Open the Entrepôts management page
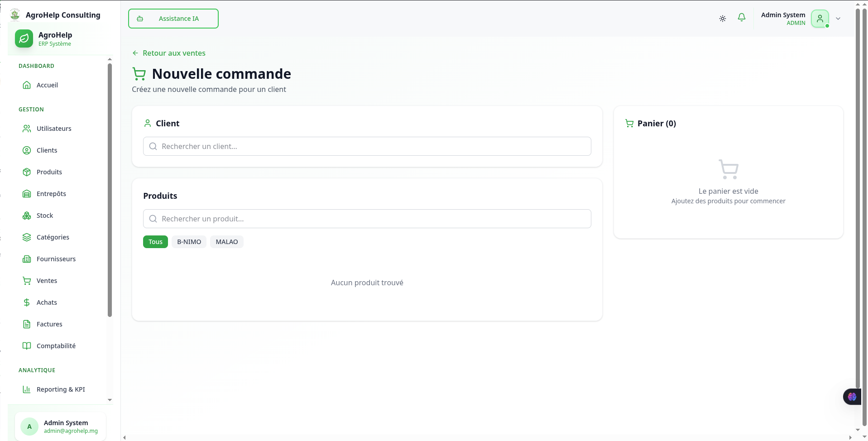 pos(51,193)
